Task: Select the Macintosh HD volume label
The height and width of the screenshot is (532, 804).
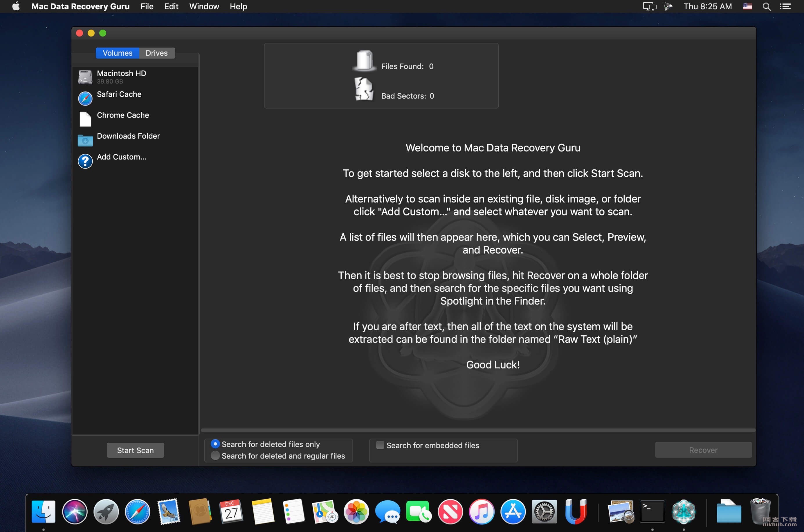Action: click(x=122, y=73)
